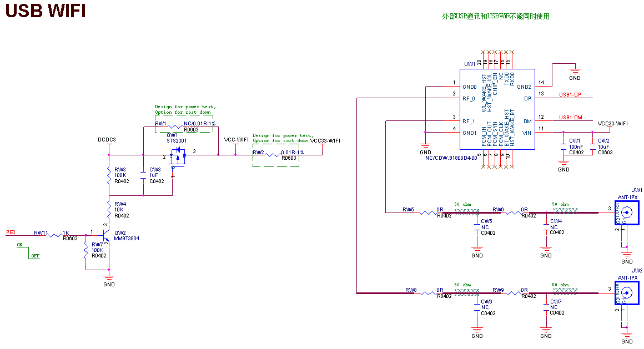Click the RW11 1K resistor symbol
Image resolution: width=644 pixels, height=349 pixels.
point(53,235)
